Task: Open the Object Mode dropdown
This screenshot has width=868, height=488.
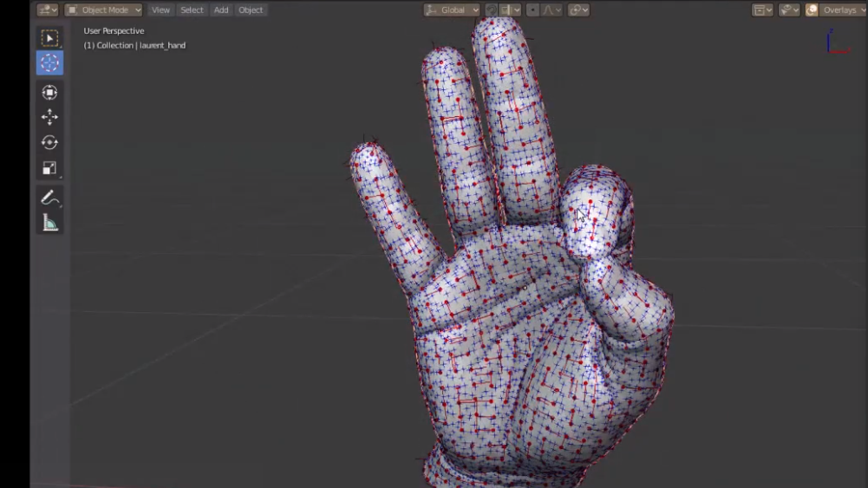Action: (x=103, y=10)
